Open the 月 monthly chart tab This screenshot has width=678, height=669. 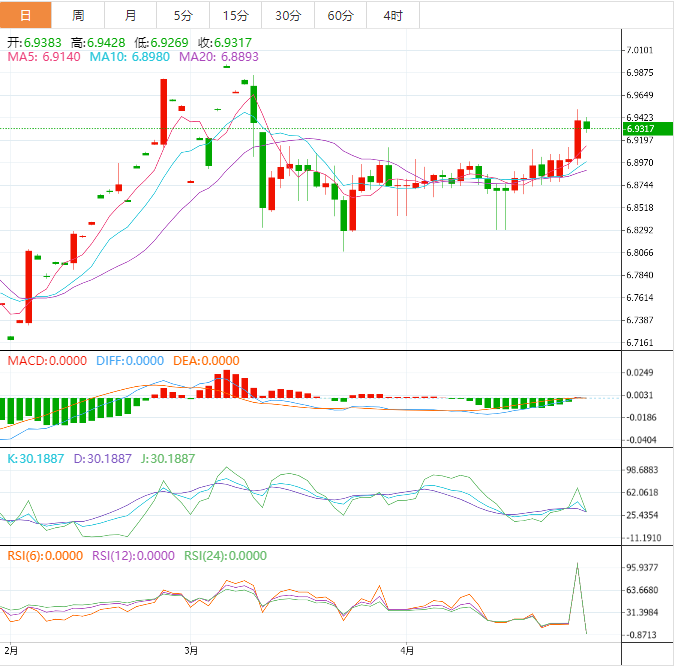131,15
